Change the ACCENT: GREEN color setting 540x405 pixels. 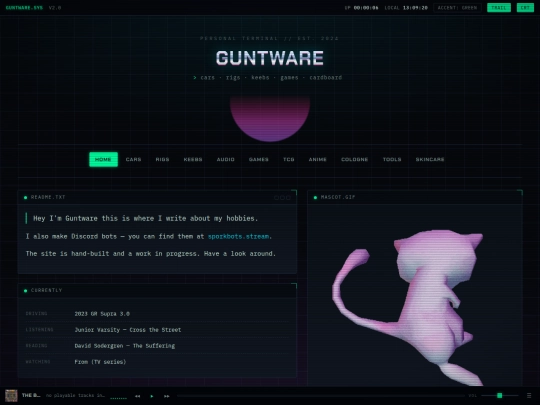pyautogui.click(x=457, y=8)
